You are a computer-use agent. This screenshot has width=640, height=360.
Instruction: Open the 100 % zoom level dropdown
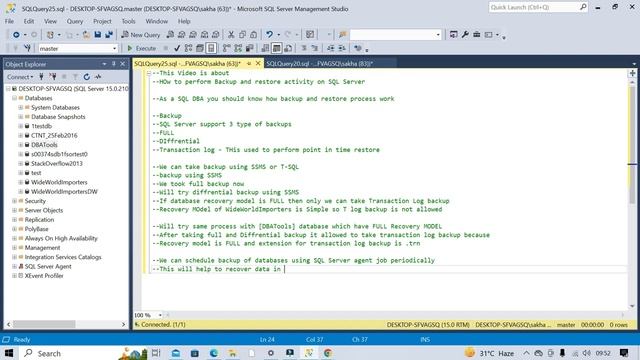coord(160,315)
